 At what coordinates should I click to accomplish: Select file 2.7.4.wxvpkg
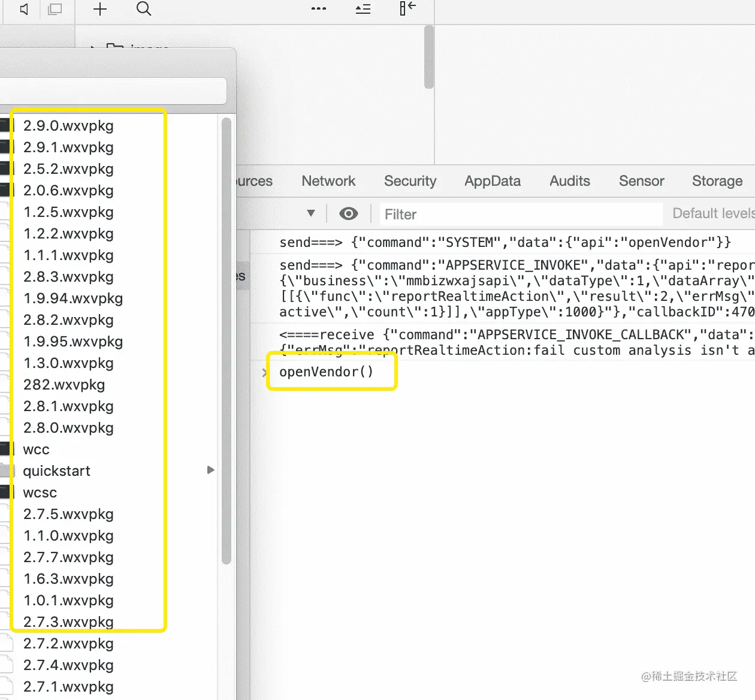(68, 665)
